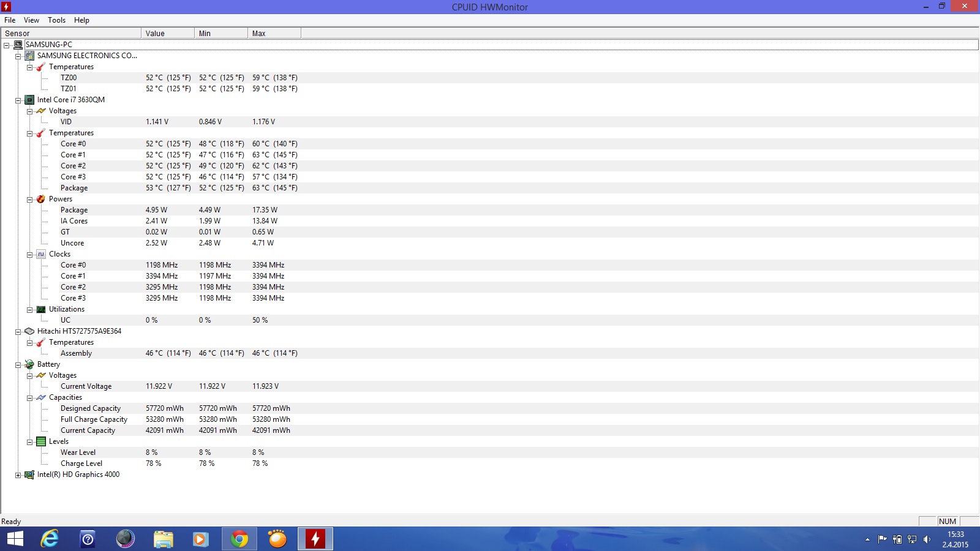Select the Designed Capacity row
This screenshot has width=980, height=551.
point(489,408)
